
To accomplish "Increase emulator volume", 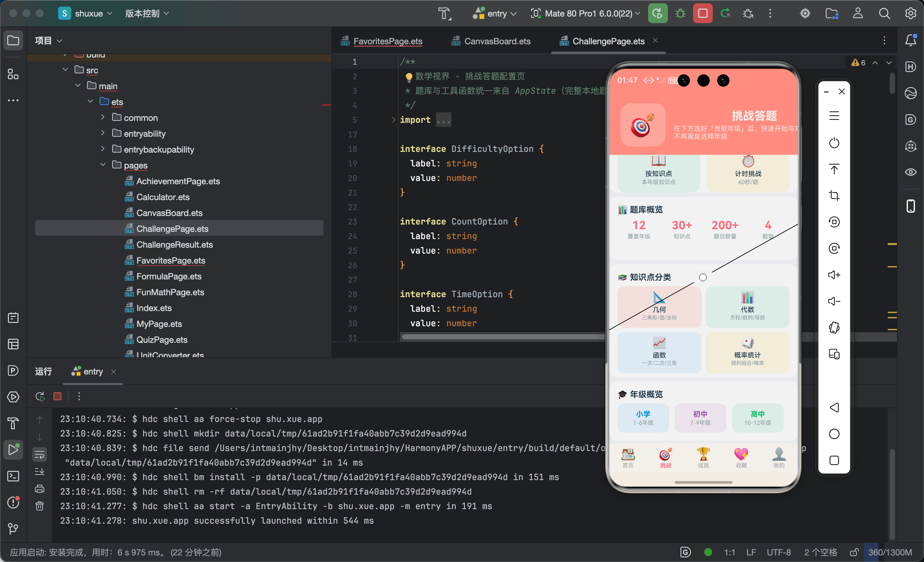I will click(x=834, y=275).
